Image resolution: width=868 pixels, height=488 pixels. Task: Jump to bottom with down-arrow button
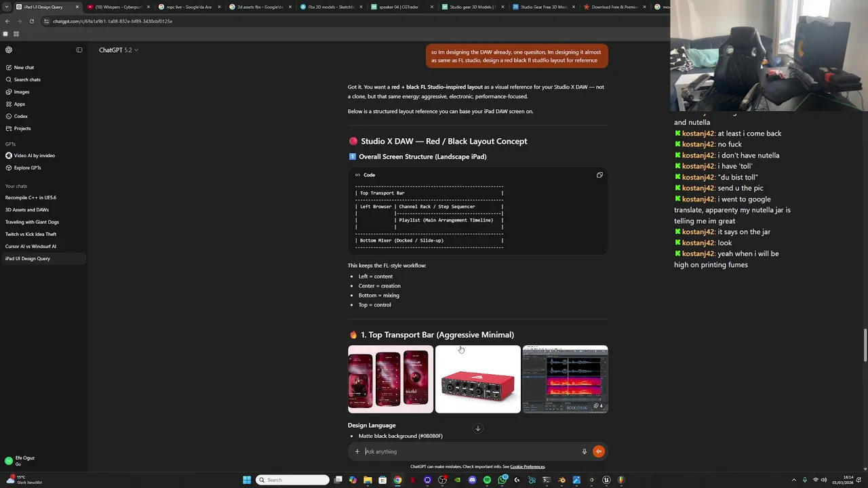tap(477, 428)
